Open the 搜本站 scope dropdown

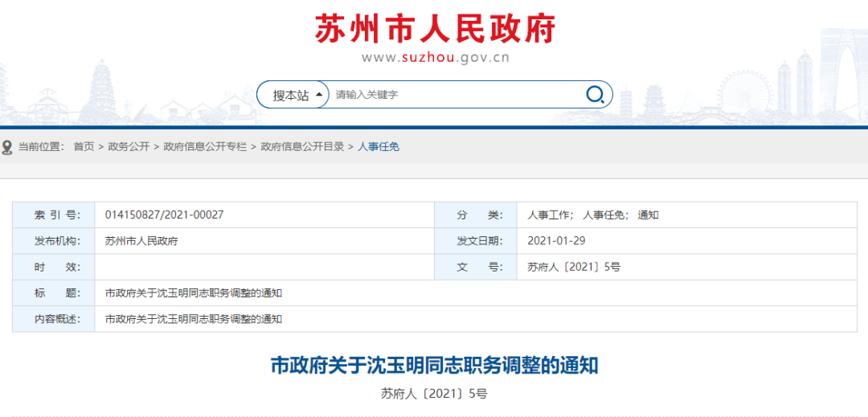click(x=293, y=95)
